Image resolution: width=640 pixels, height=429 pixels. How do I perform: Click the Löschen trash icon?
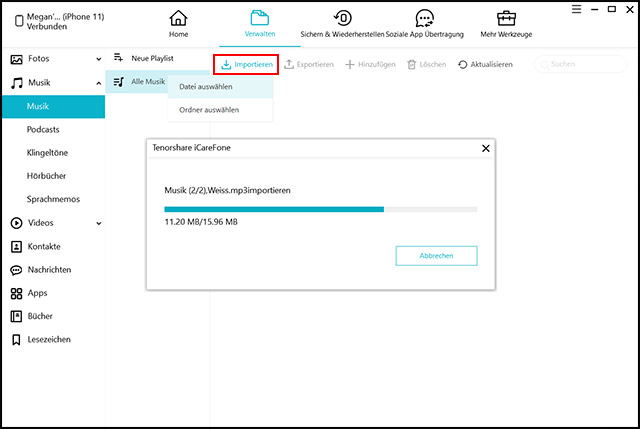pos(411,64)
